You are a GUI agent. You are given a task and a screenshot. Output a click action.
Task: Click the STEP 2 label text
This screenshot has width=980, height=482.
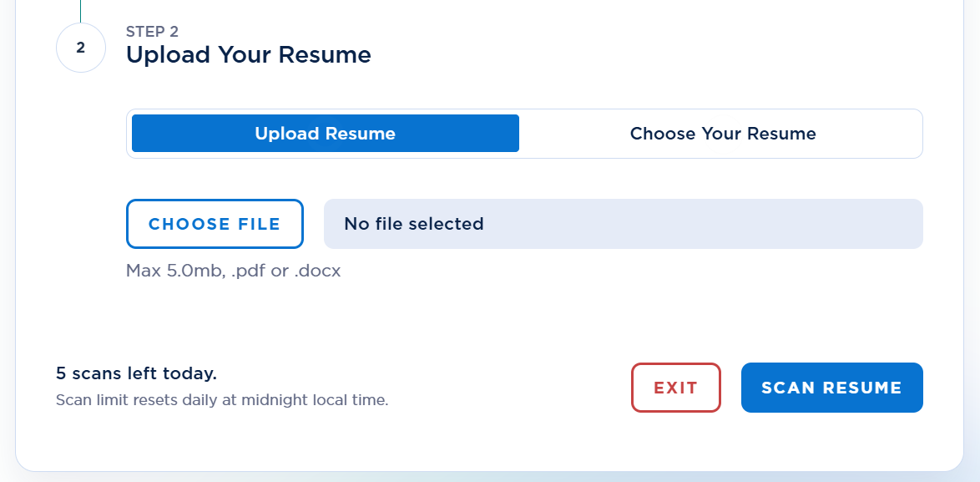point(153,32)
